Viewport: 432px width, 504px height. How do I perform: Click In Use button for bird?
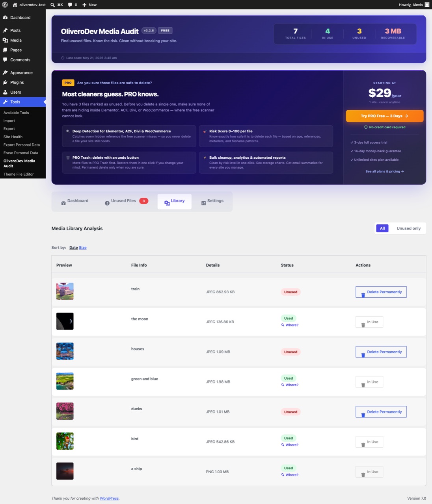point(369,442)
